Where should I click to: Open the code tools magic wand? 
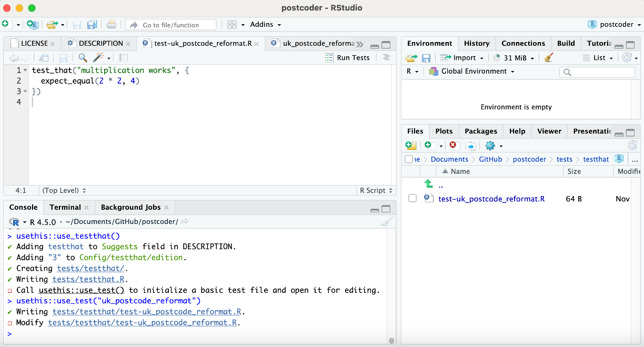click(99, 58)
